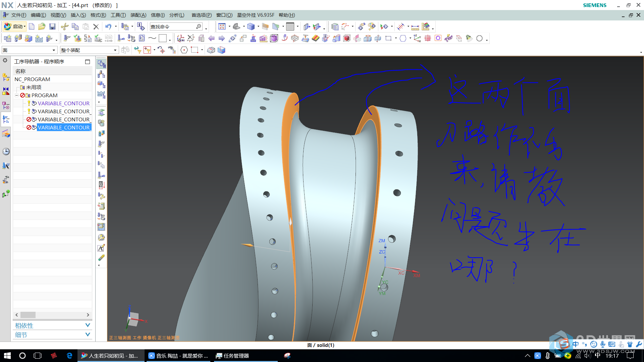This screenshot has width=644, height=362.
Task: Toggle the shaded display style icon
Action: tap(251, 26)
